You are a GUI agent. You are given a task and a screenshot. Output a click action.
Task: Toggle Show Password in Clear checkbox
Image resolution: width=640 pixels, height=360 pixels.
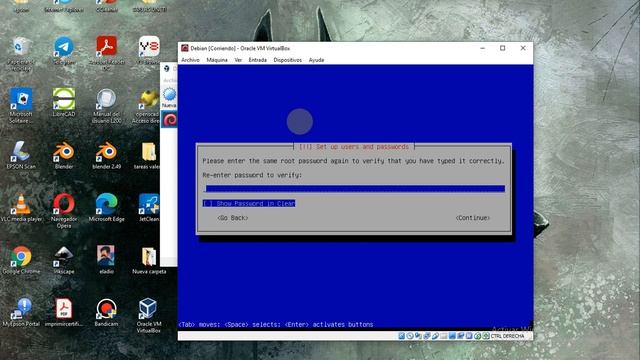coord(249,203)
